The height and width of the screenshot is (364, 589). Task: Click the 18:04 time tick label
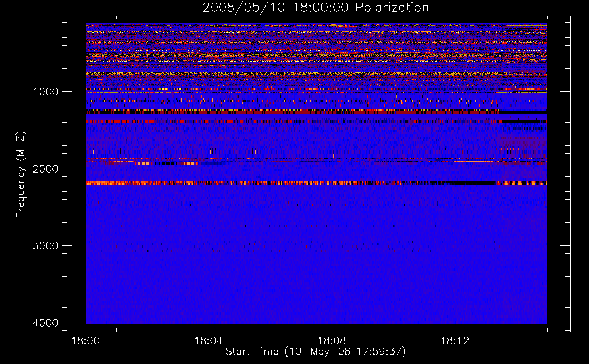click(209, 341)
